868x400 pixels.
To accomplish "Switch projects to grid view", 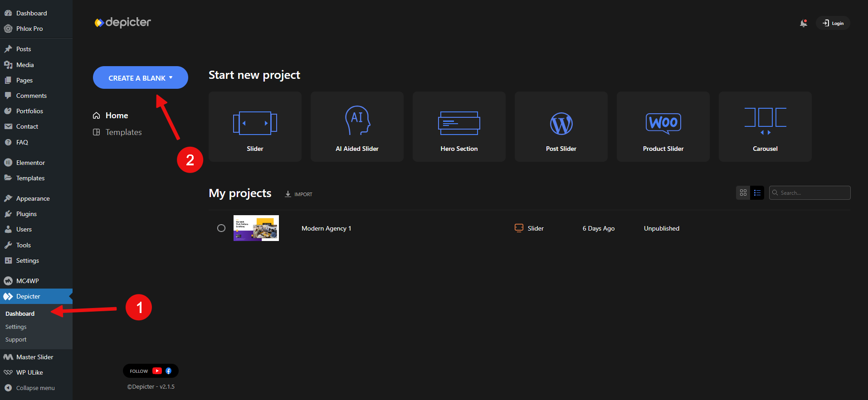I will click(743, 193).
